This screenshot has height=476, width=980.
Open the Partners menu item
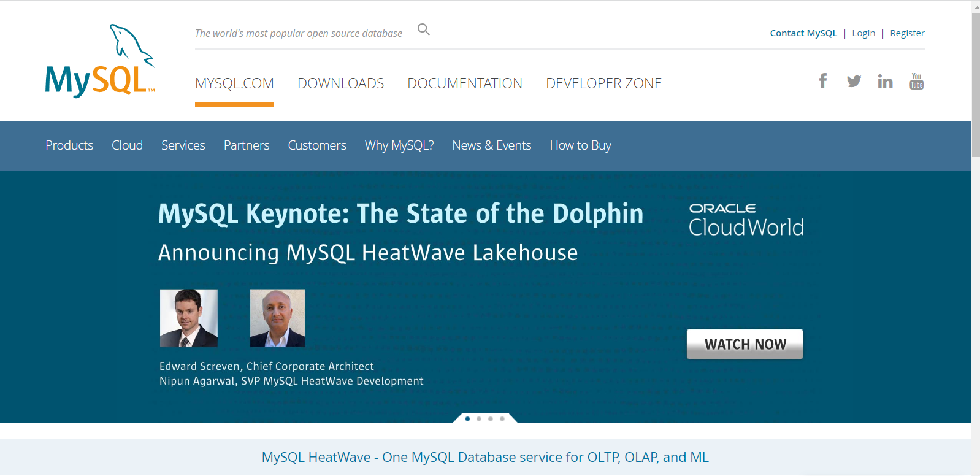247,145
